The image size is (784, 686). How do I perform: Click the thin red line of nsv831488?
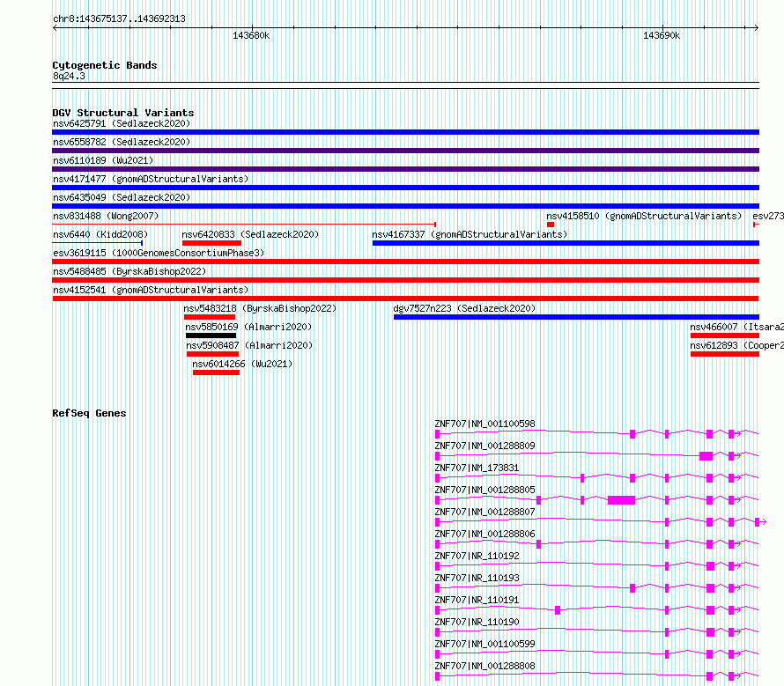coord(244,225)
